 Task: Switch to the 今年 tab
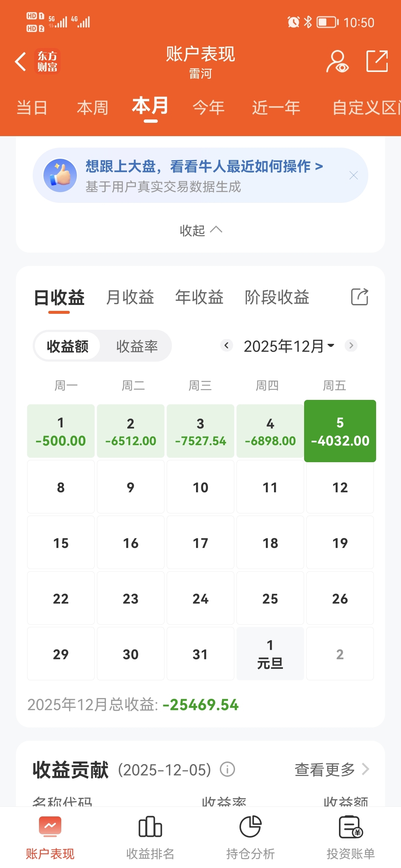[x=208, y=108]
